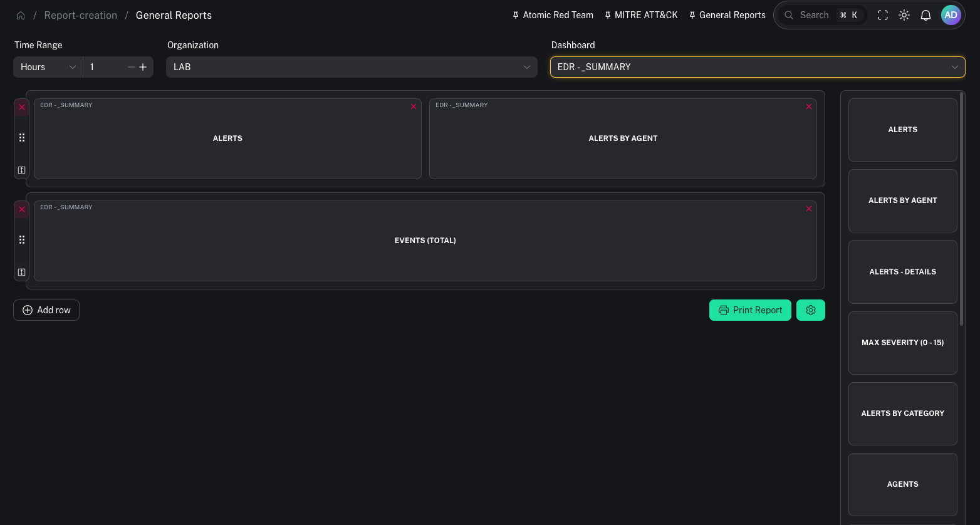Select the EVENTS (TOTAL) widget
Image resolution: width=980 pixels, height=525 pixels.
[x=425, y=241]
